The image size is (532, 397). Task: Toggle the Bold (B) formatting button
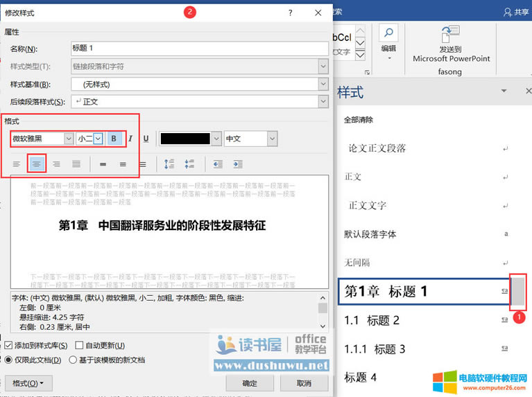114,139
